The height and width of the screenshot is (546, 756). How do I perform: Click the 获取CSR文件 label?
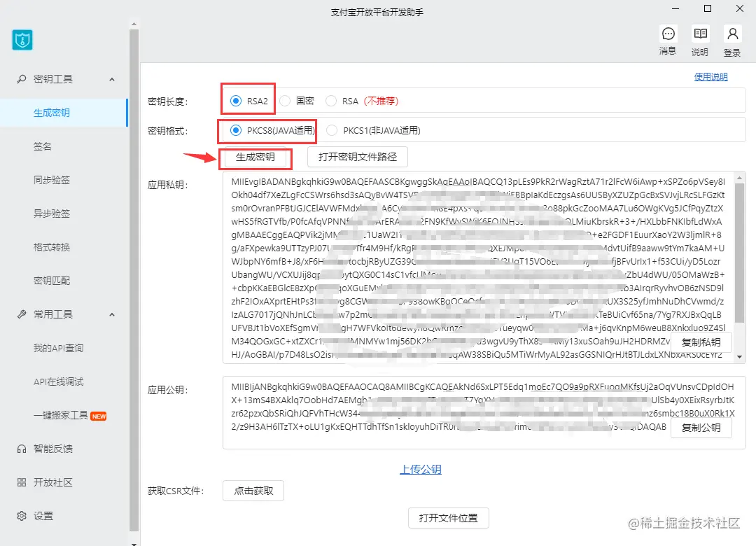point(176,491)
